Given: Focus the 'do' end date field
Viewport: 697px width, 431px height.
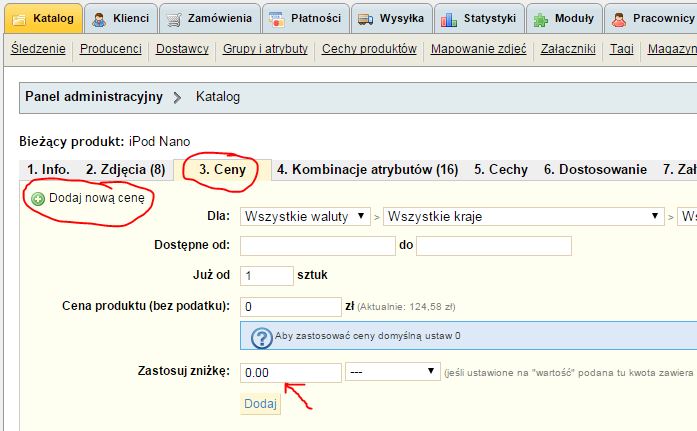Looking at the screenshot, I should [494, 246].
